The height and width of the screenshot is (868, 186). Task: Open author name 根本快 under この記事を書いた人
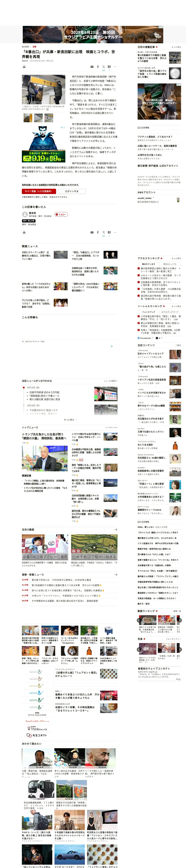(32, 213)
